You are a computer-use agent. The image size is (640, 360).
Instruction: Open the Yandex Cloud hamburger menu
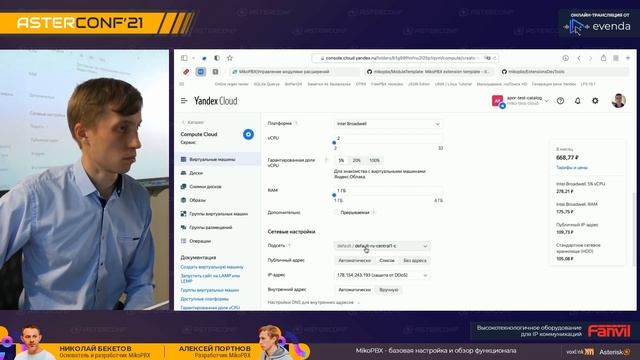[x=184, y=100]
